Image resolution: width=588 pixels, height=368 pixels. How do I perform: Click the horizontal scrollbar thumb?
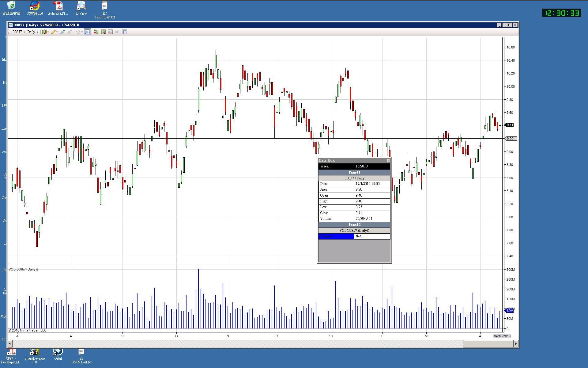click(x=488, y=344)
